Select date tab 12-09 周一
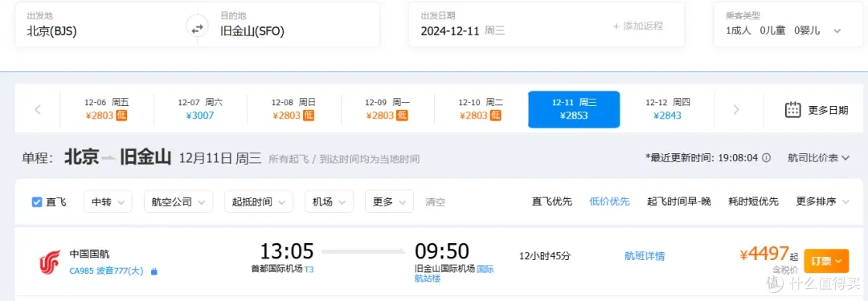This screenshot has width=868, height=301. tap(387, 109)
